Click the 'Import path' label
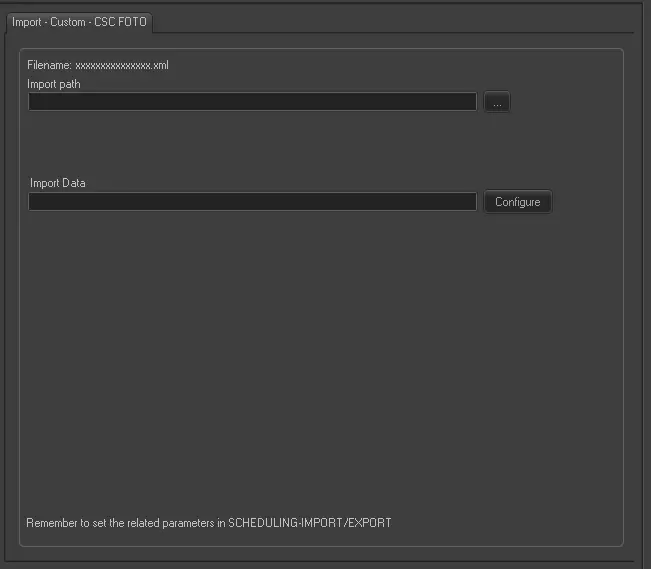651x569 pixels. coord(54,84)
